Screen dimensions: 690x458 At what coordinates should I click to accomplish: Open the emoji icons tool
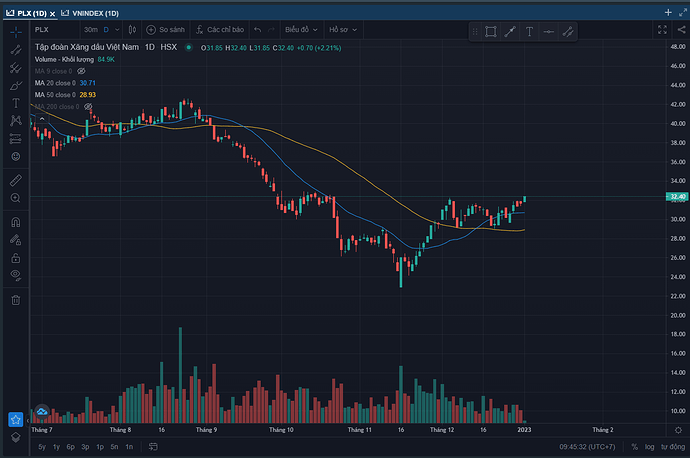(16, 157)
